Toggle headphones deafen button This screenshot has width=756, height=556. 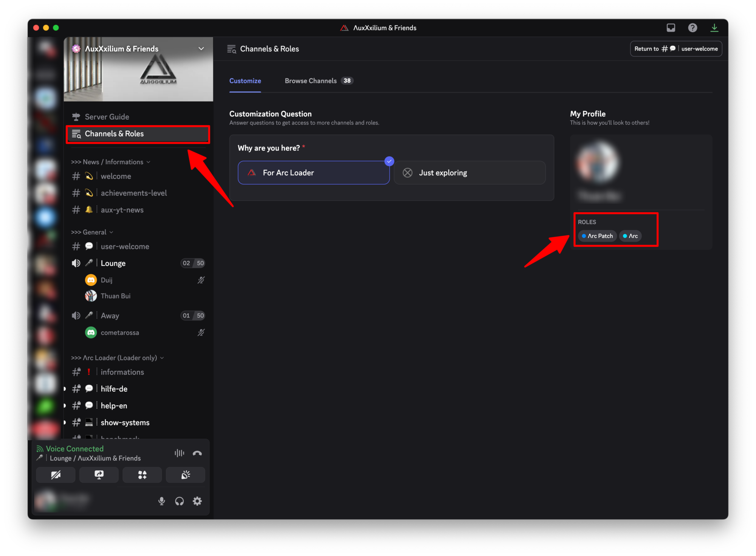pos(179,501)
